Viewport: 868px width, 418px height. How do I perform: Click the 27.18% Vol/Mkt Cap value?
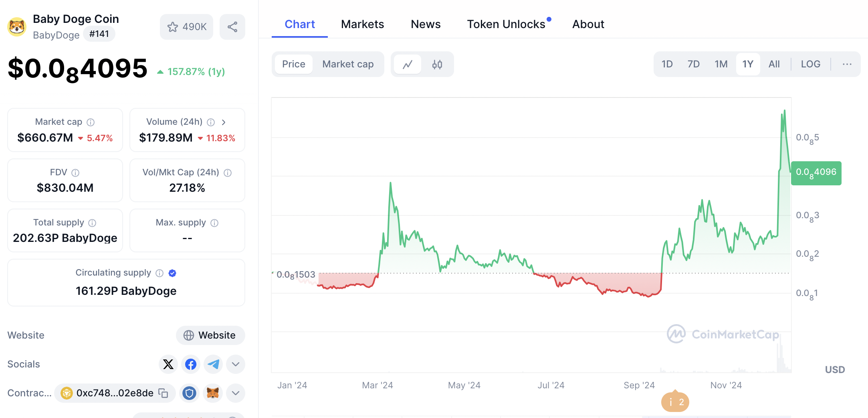(x=187, y=188)
